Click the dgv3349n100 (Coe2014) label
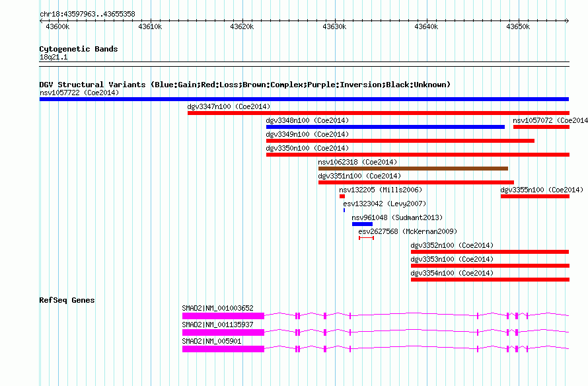This screenshot has width=588, height=386. [307, 134]
